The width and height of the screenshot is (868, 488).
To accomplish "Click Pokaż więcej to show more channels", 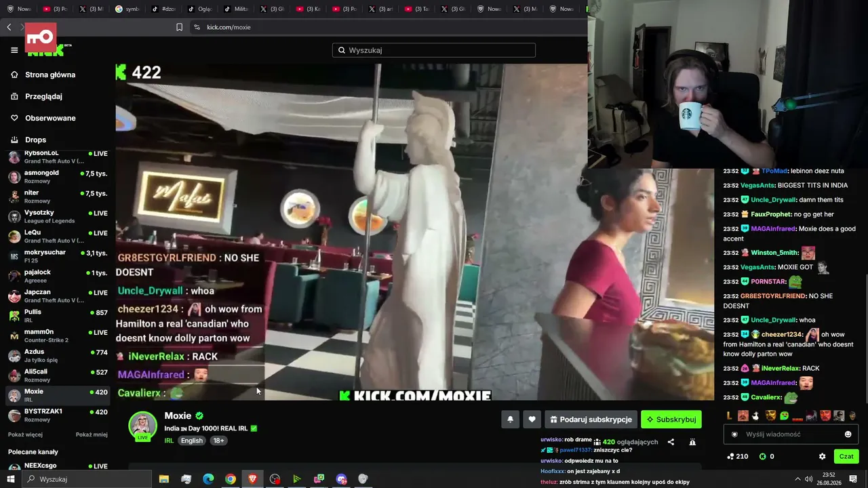I will 25,434.
